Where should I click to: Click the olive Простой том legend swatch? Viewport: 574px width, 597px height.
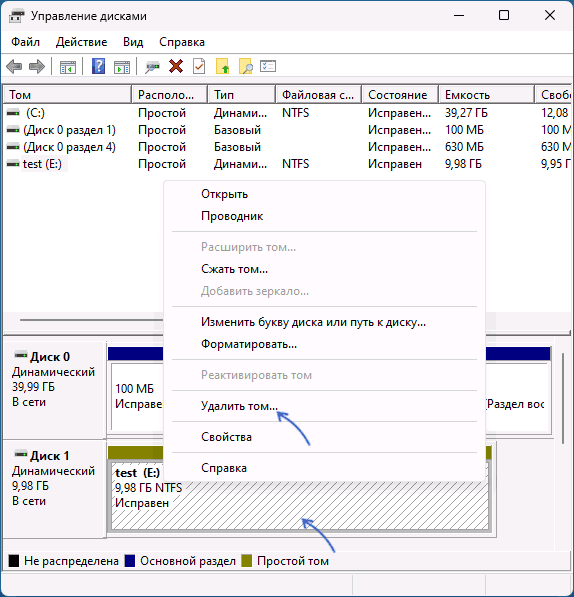247,561
